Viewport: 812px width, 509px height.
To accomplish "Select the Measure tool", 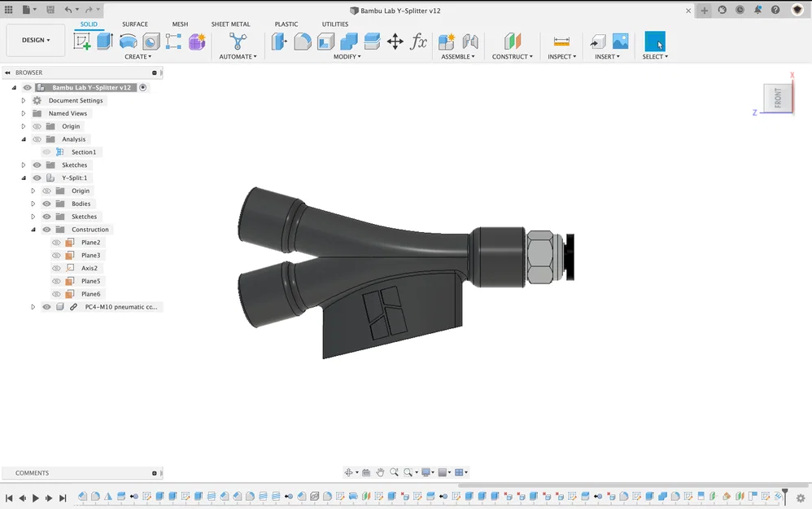I will click(x=561, y=42).
